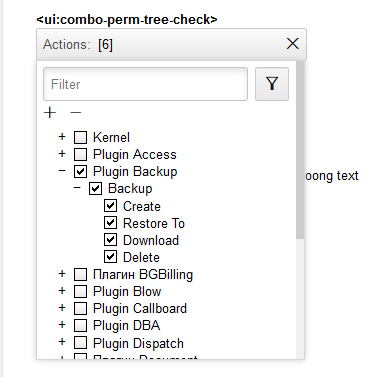
Task: Check the Kernel checkbox
Action: pos(80,137)
